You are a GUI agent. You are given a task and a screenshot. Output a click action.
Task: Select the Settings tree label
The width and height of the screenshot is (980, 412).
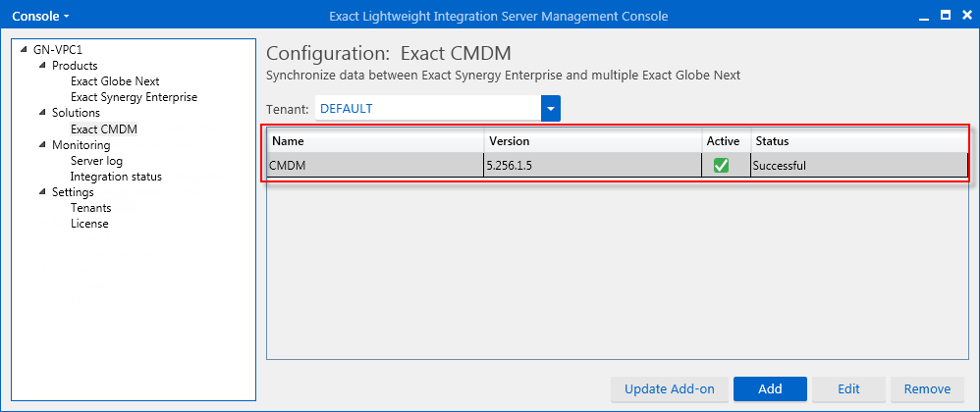click(73, 191)
